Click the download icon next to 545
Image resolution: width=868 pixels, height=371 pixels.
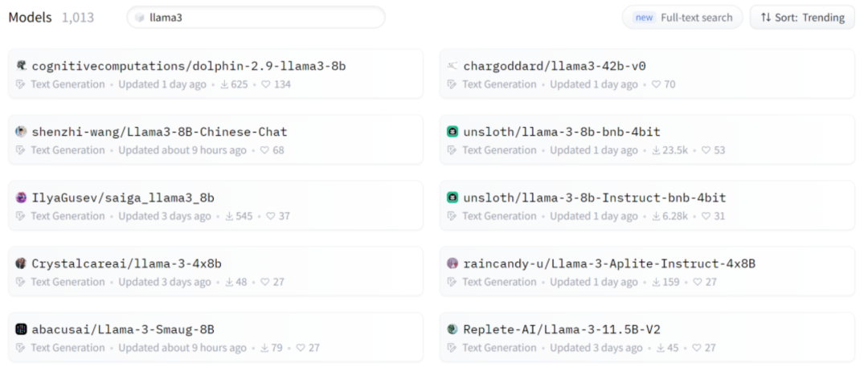click(x=229, y=216)
